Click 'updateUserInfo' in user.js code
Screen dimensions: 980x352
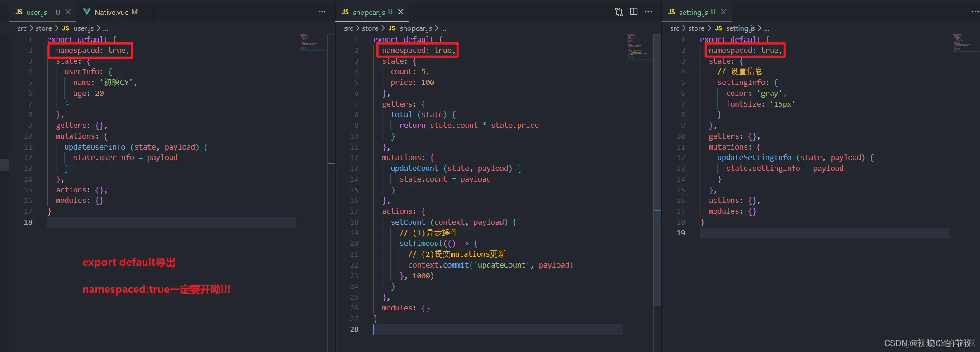95,147
